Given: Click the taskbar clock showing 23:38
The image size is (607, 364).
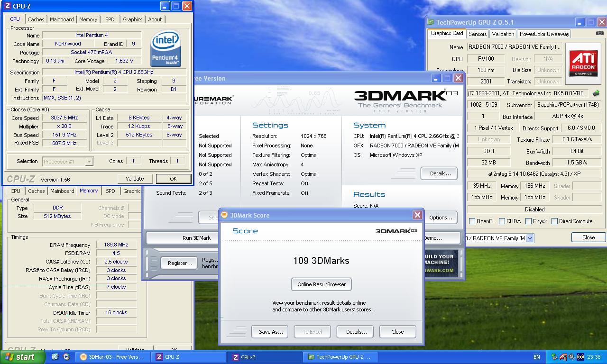Looking at the screenshot, I should (593, 357).
